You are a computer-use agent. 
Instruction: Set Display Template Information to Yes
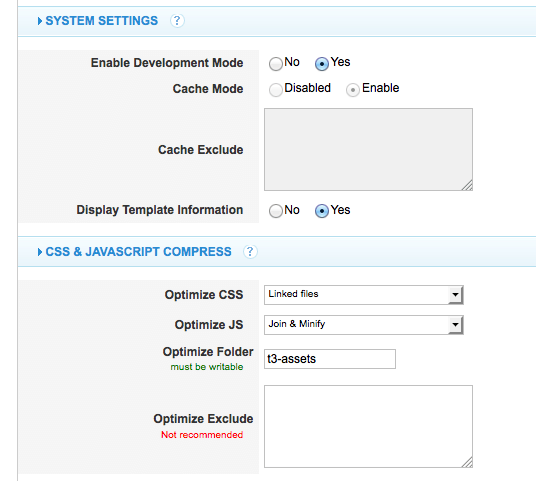pyautogui.click(x=322, y=211)
